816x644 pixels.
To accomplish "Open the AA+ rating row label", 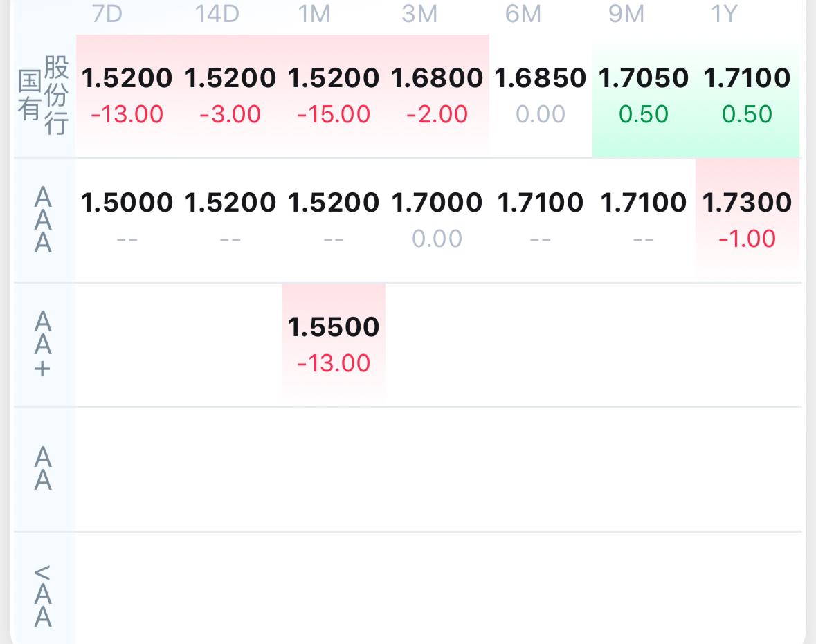I will (x=43, y=344).
